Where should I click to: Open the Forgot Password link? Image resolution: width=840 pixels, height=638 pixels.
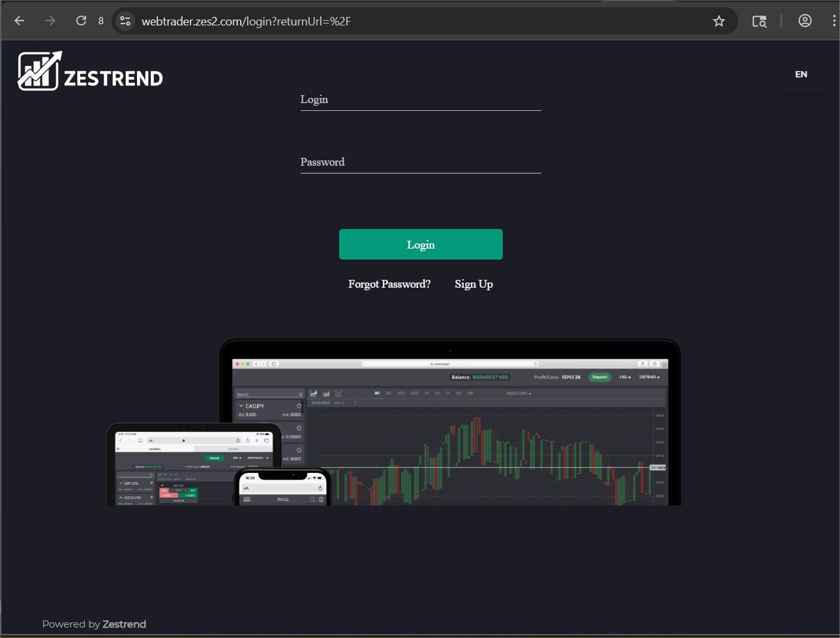389,284
